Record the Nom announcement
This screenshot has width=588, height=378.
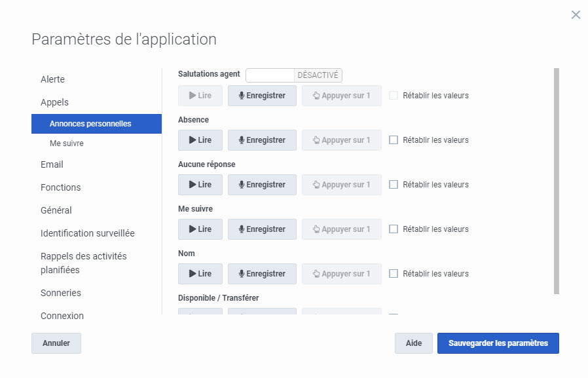(262, 274)
